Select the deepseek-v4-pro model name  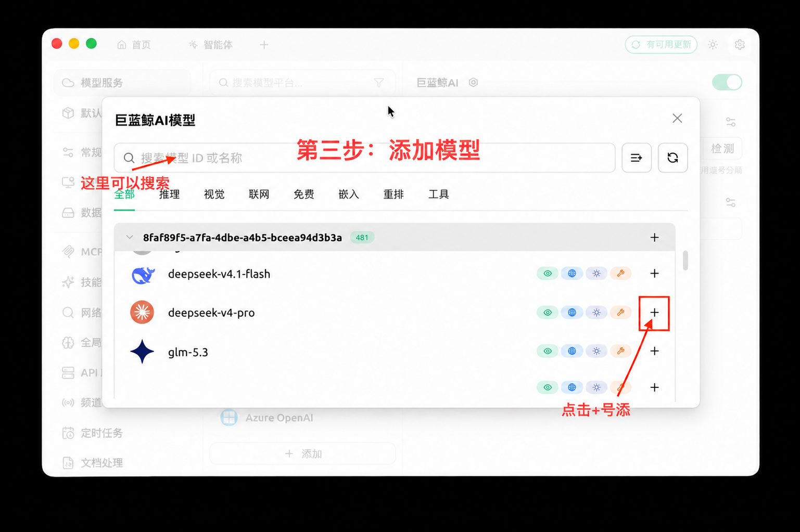pyautogui.click(x=211, y=313)
